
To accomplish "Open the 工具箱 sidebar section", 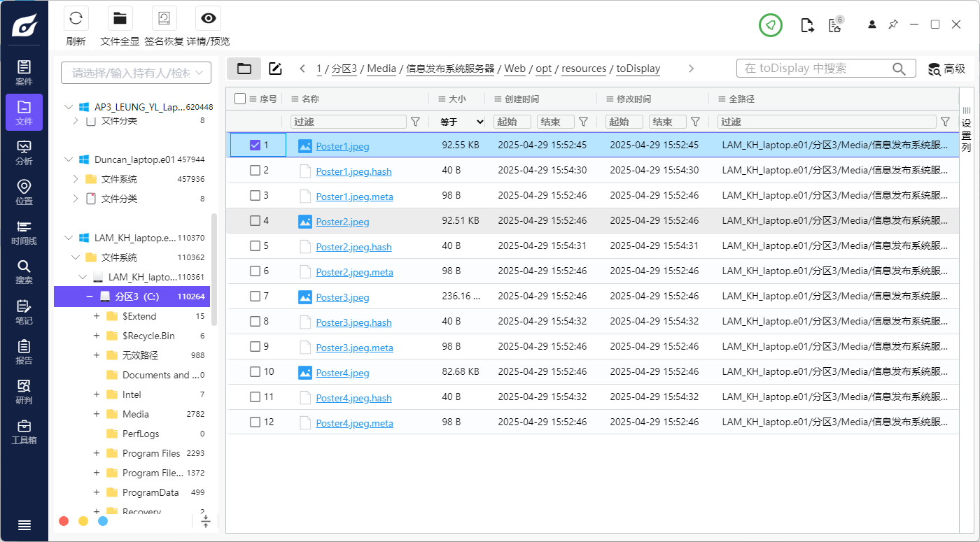I will coord(24,432).
